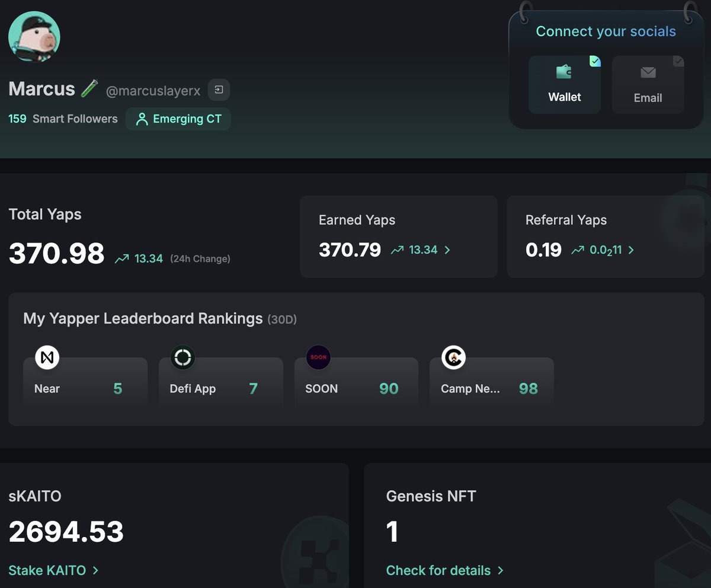
Task: Open the Camp Ne... ranking card
Action: [x=492, y=383]
